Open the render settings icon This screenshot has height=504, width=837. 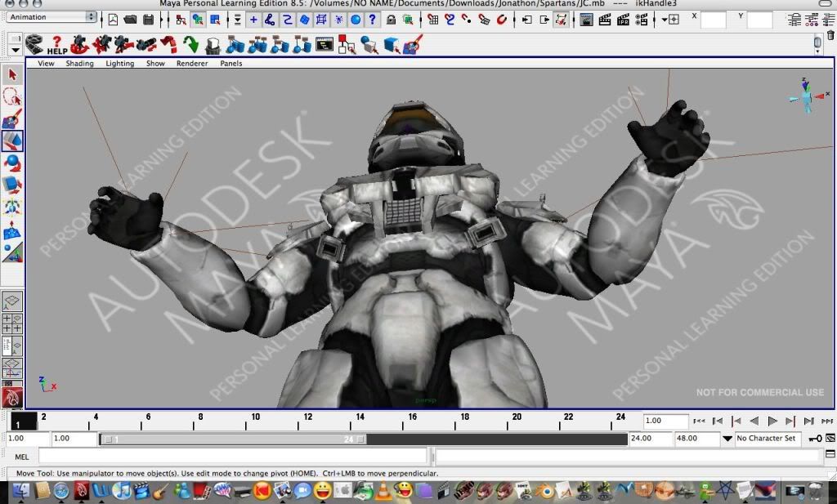[641, 20]
